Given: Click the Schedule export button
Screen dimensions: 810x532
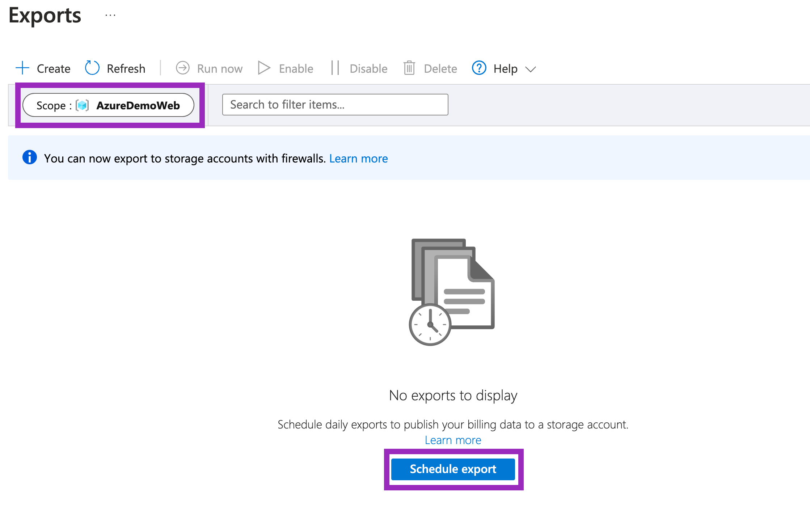Looking at the screenshot, I should tap(453, 469).
